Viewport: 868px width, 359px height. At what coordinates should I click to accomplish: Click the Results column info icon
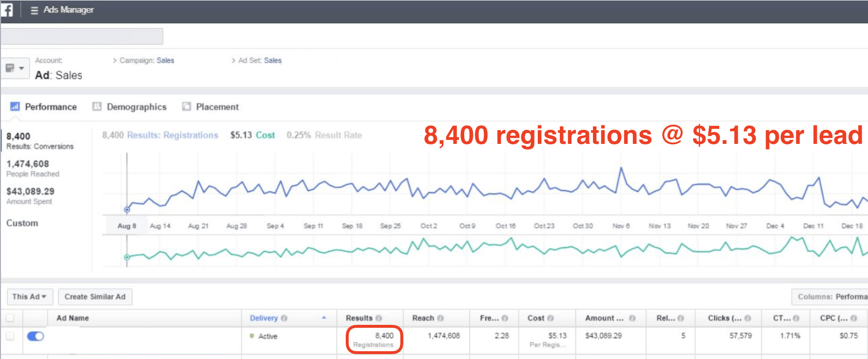pos(379,318)
